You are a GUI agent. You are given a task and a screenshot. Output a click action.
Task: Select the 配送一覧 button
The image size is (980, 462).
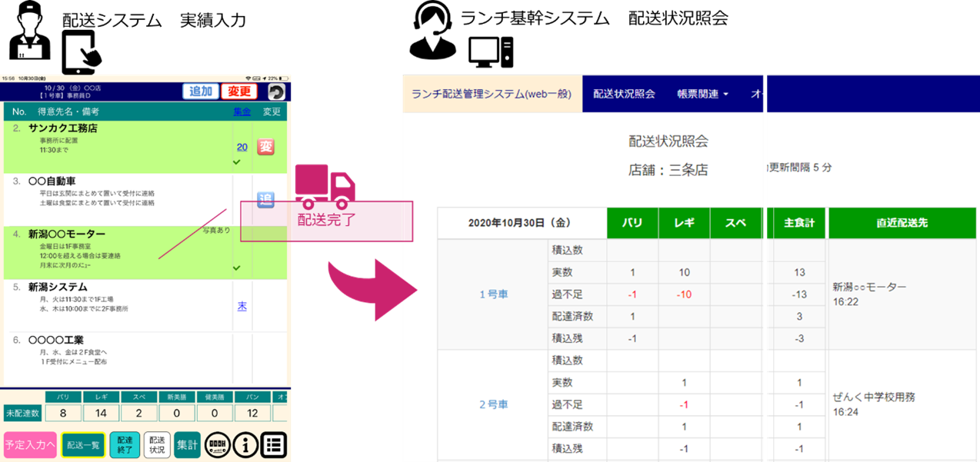(x=83, y=445)
